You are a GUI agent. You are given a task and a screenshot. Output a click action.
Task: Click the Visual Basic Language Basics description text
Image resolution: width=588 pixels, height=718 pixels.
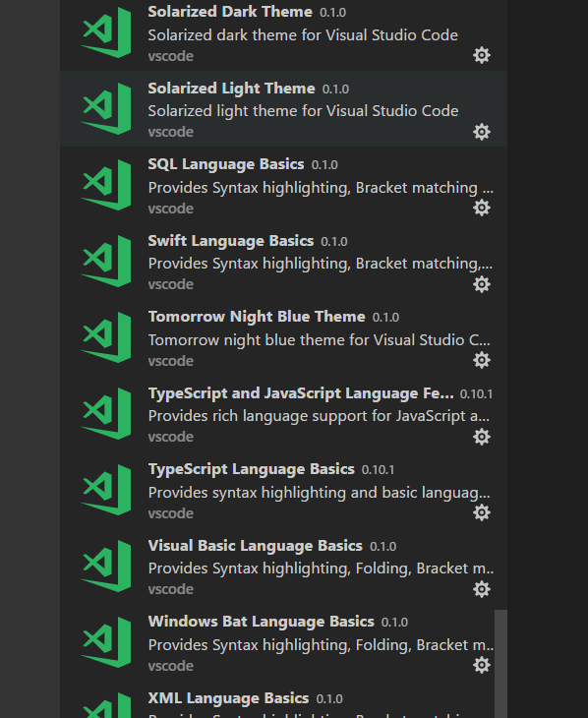321,568
